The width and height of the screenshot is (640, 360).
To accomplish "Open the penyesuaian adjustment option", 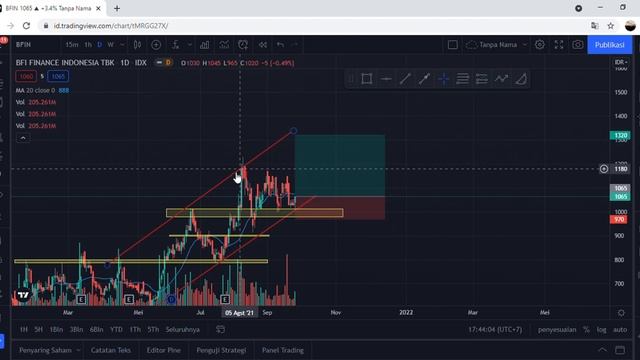I will click(557, 329).
